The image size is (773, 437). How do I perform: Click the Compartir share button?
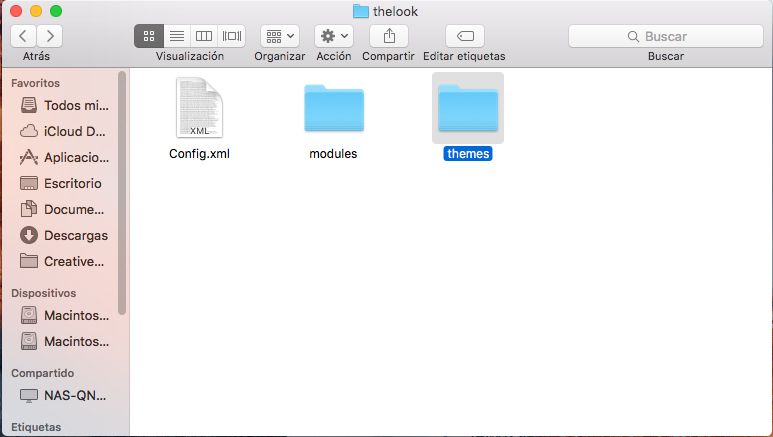point(389,36)
